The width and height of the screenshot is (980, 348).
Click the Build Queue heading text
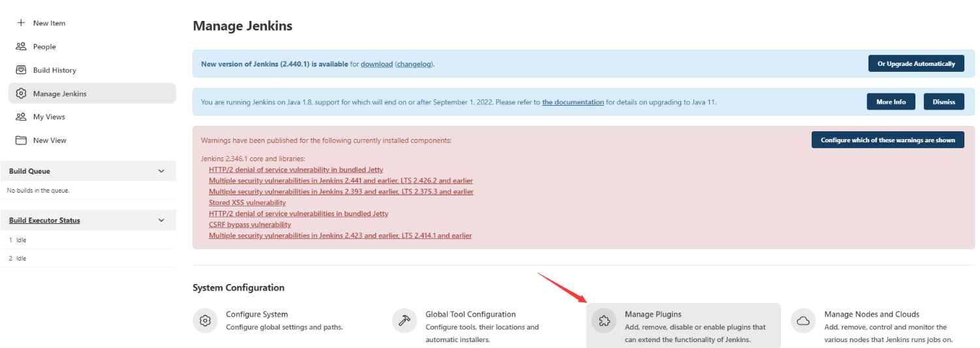pos(29,171)
